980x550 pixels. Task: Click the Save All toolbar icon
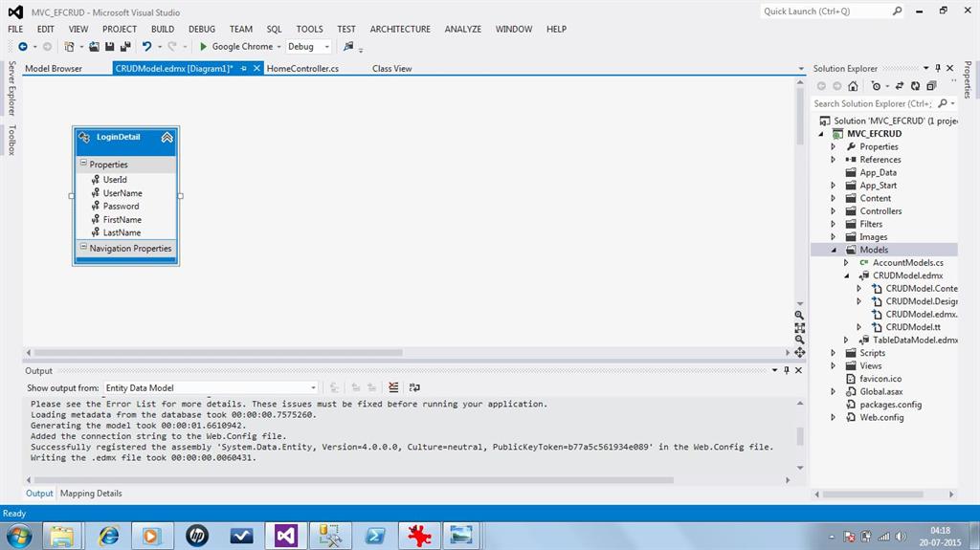pyautogui.click(x=125, y=46)
